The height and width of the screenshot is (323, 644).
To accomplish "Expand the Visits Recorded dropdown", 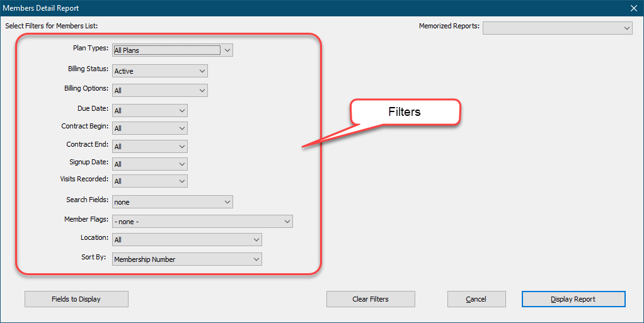I will click(149, 181).
